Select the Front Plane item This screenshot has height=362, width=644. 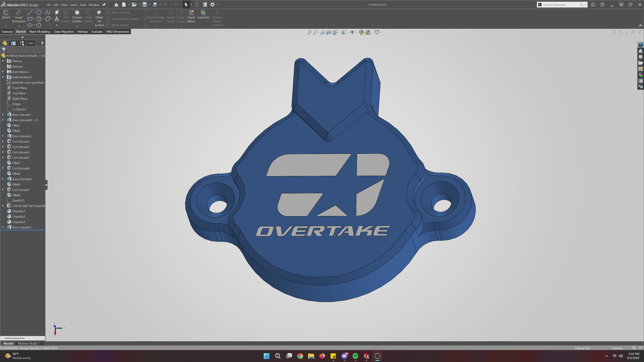point(20,88)
